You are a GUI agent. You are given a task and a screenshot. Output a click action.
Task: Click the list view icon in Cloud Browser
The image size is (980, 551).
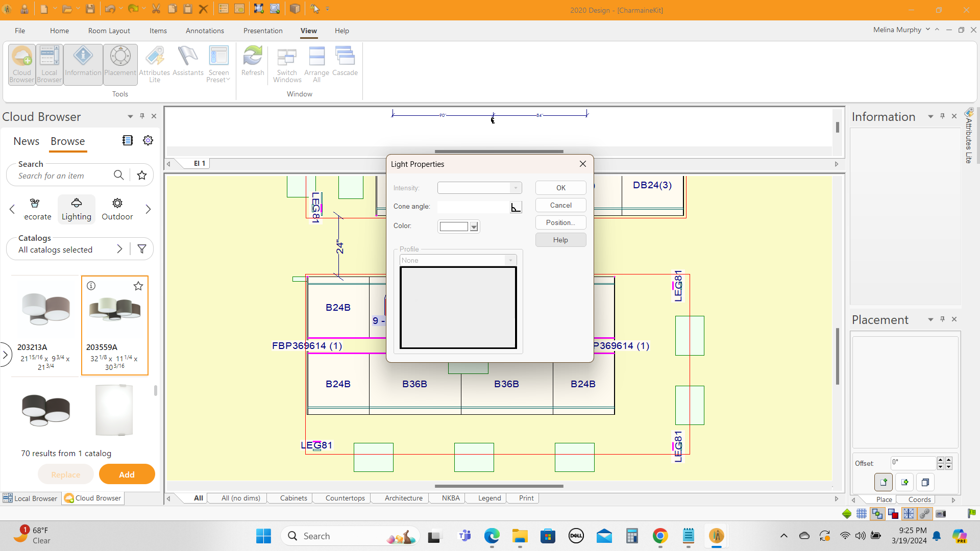point(128,140)
